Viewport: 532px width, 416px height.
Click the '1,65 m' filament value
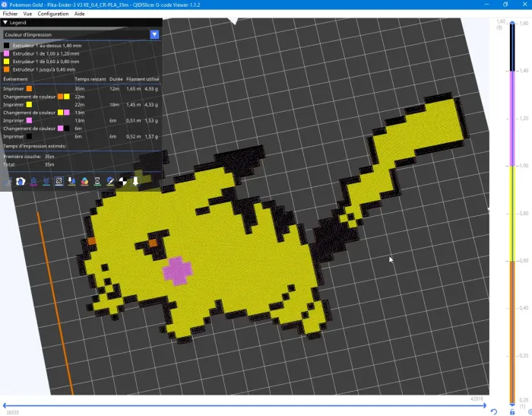point(133,89)
